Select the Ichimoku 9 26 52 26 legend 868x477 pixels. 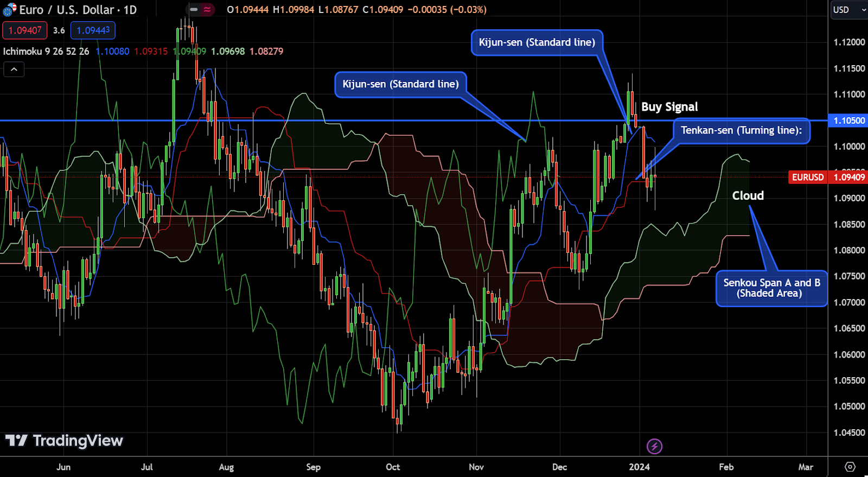point(46,52)
